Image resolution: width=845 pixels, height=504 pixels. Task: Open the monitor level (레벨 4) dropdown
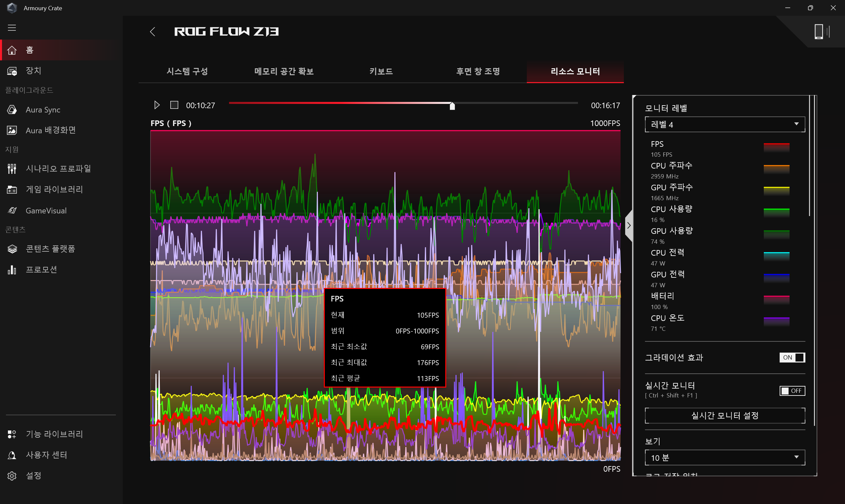pos(725,124)
